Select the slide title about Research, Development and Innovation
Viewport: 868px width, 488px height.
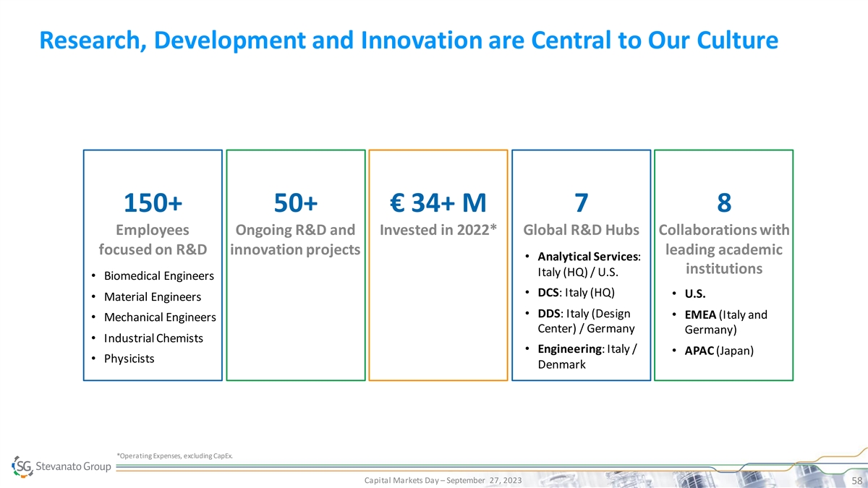(409, 41)
